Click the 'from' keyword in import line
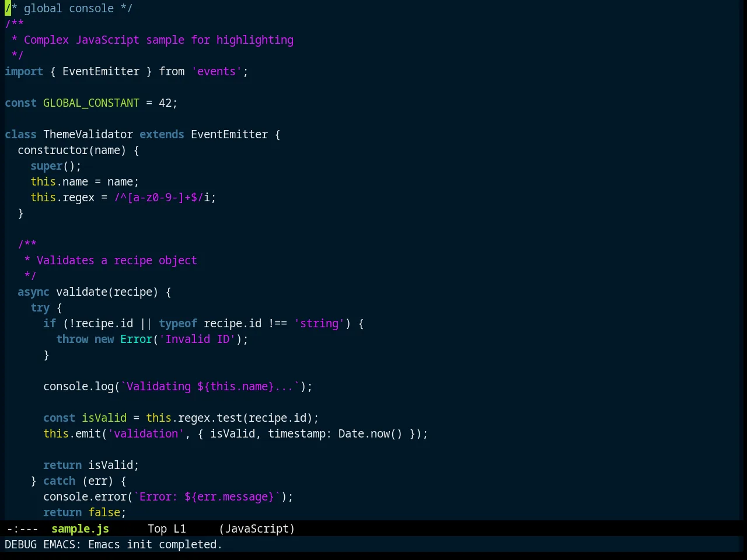Viewport: 747px width, 560px height. point(172,71)
